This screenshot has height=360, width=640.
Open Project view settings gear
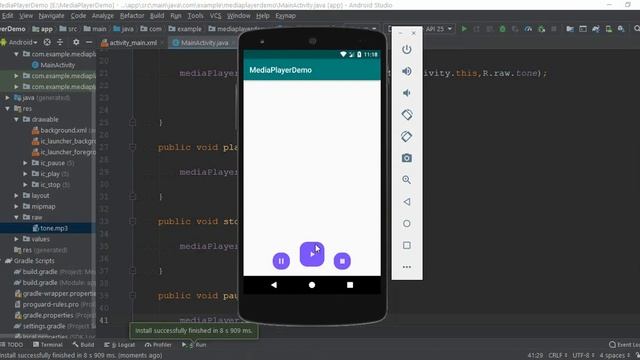76,42
